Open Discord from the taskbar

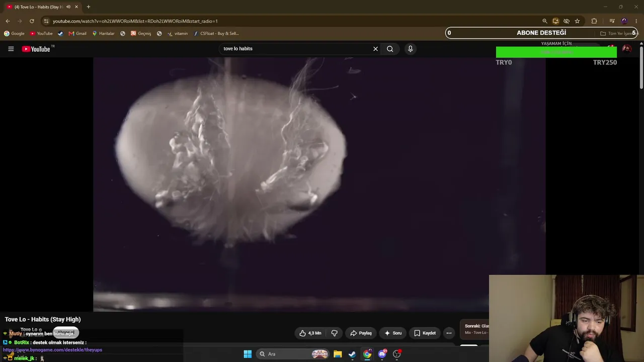(x=382, y=354)
